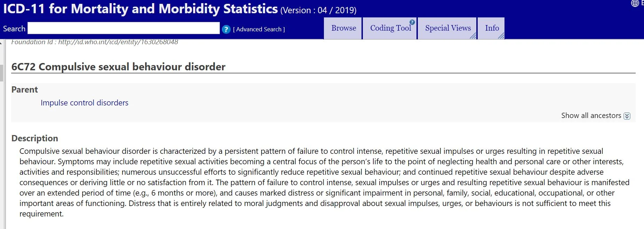
Task: Open the Advanced Search link
Action: [x=259, y=30]
